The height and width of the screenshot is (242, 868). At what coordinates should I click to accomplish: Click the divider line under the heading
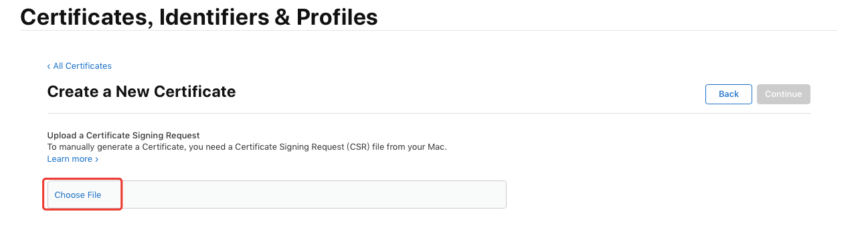(x=428, y=114)
